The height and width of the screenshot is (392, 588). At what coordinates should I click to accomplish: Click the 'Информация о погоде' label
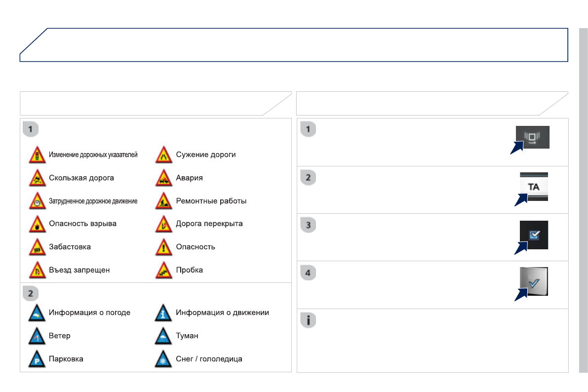(89, 313)
